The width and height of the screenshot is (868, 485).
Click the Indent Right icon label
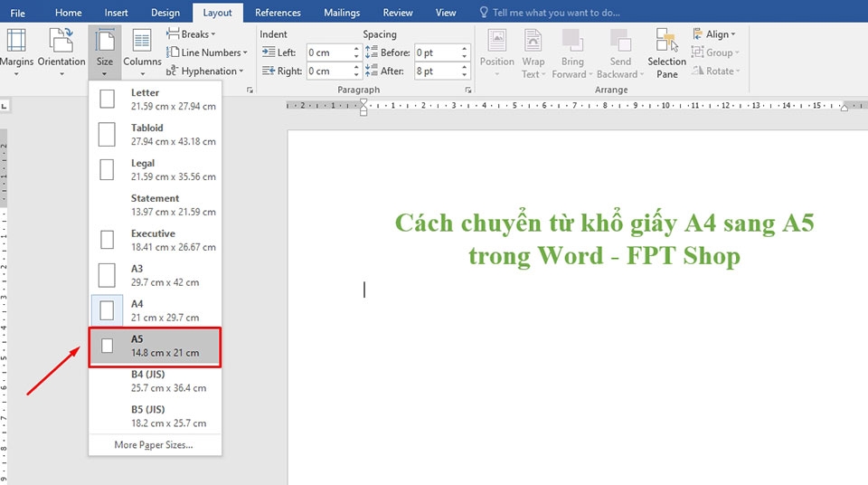pos(282,71)
